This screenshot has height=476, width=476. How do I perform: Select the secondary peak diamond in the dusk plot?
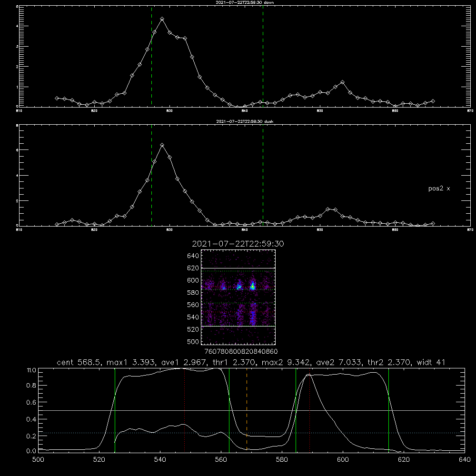tap(327, 209)
